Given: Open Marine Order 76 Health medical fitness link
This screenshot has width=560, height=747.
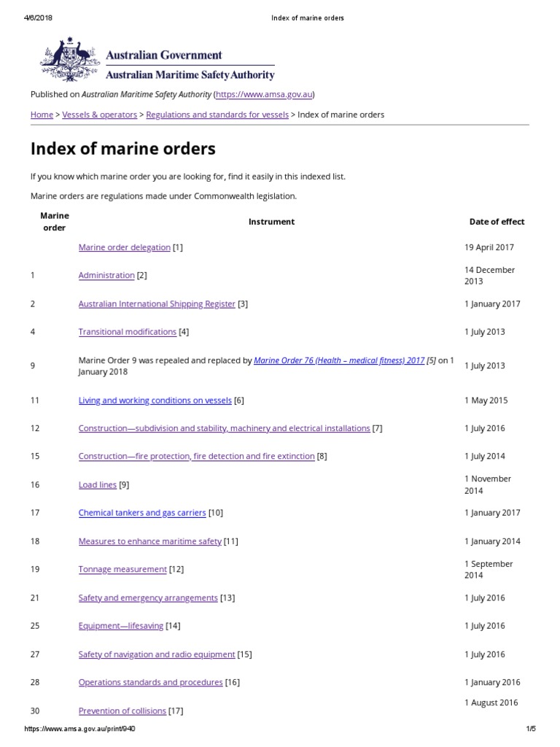Looking at the screenshot, I should coord(339,360).
